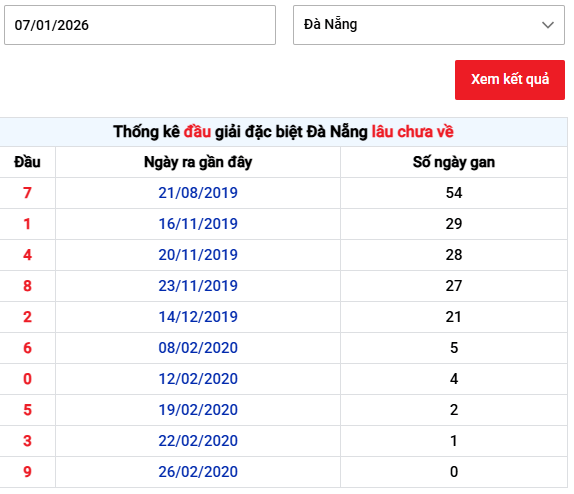The height and width of the screenshot is (494, 574).
Task: Open the Đà Nẵng province dropdown
Action: 429,25
